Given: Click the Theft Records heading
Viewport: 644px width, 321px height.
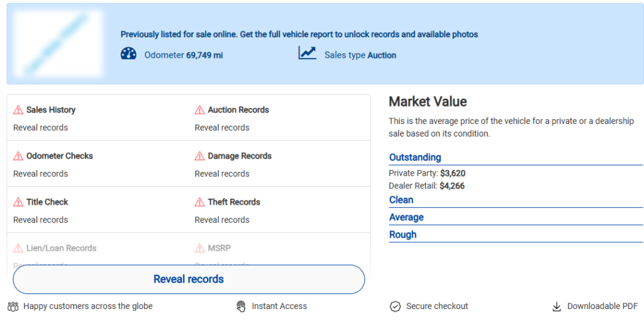Looking at the screenshot, I should tap(234, 202).
